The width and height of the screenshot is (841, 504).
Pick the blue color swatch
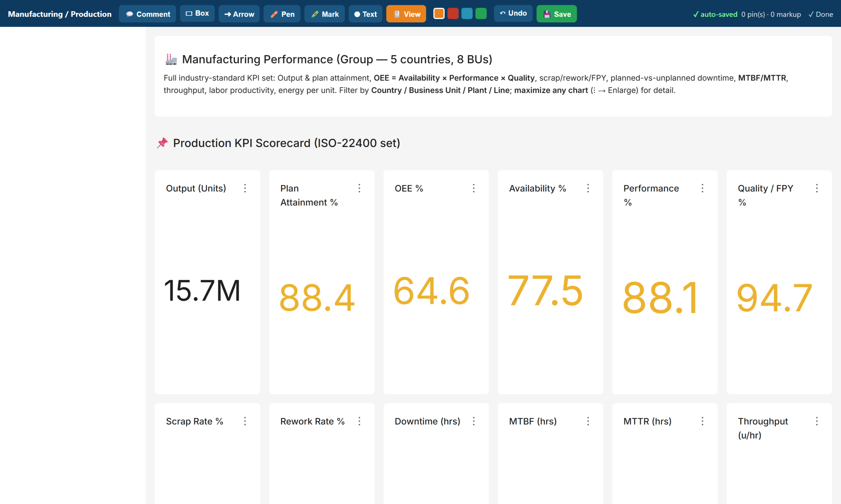[467, 13]
